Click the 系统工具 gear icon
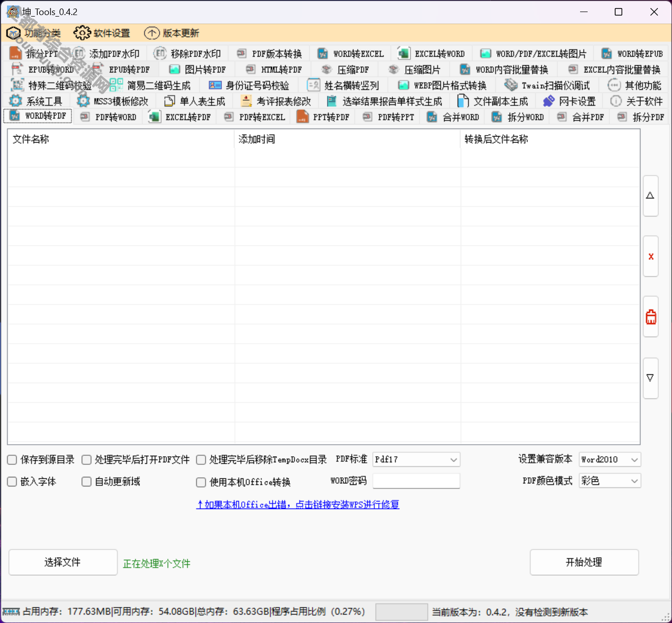This screenshot has width=672, height=623. tap(16, 101)
